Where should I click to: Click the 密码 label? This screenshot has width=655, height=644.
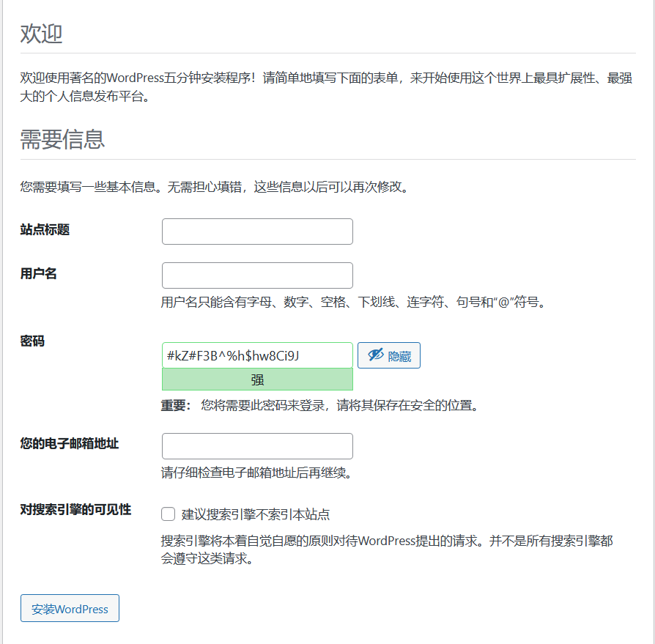tap(32, 341)
